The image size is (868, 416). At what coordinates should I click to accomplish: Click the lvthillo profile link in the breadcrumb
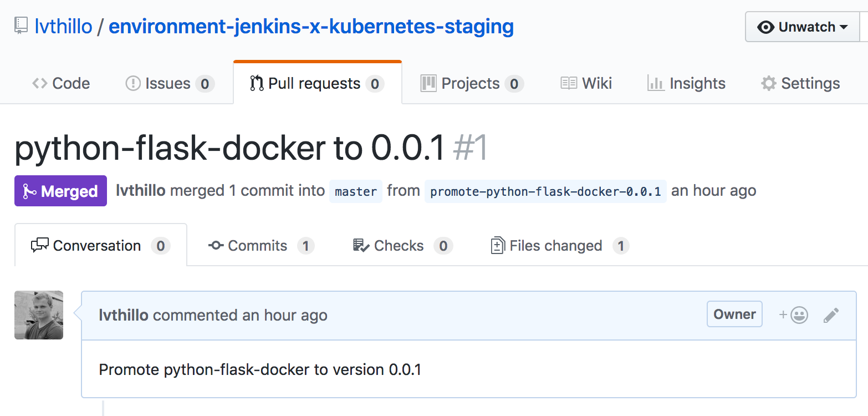pyautogui.click(x=63, y=26)
